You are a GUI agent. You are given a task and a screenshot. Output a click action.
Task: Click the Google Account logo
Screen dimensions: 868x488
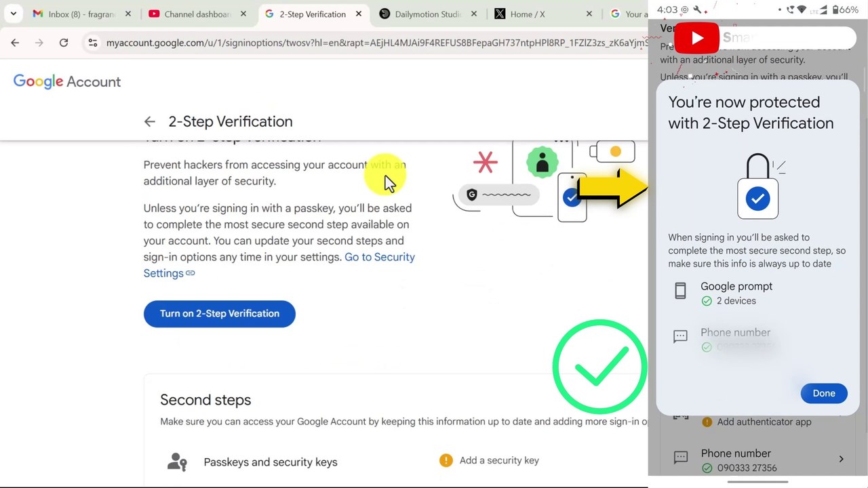67,82
